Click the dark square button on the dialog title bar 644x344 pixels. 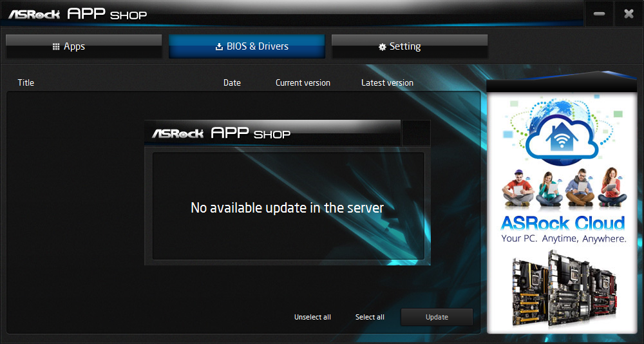point(416,133)
